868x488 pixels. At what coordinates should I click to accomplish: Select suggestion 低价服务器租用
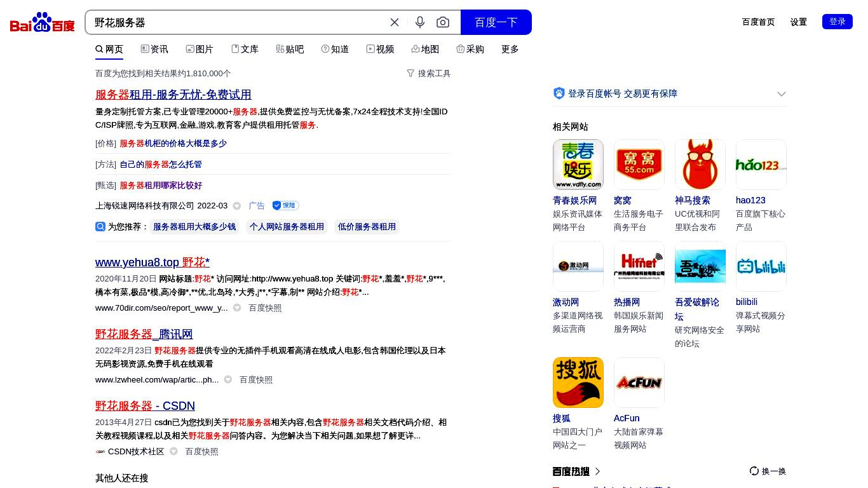[x=367, y=227]
